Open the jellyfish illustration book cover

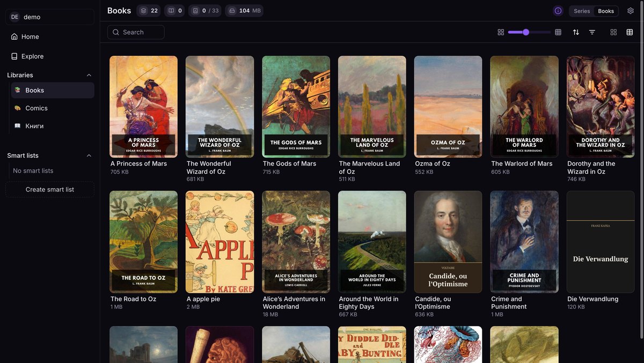[x=448, y=344]
